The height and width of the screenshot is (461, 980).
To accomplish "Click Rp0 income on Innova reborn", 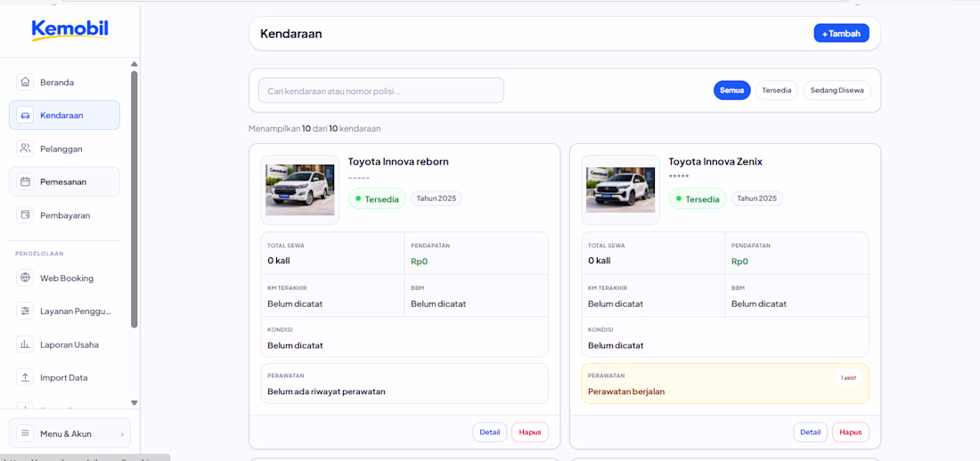I will pyautogui.click(x=420, y=262).
